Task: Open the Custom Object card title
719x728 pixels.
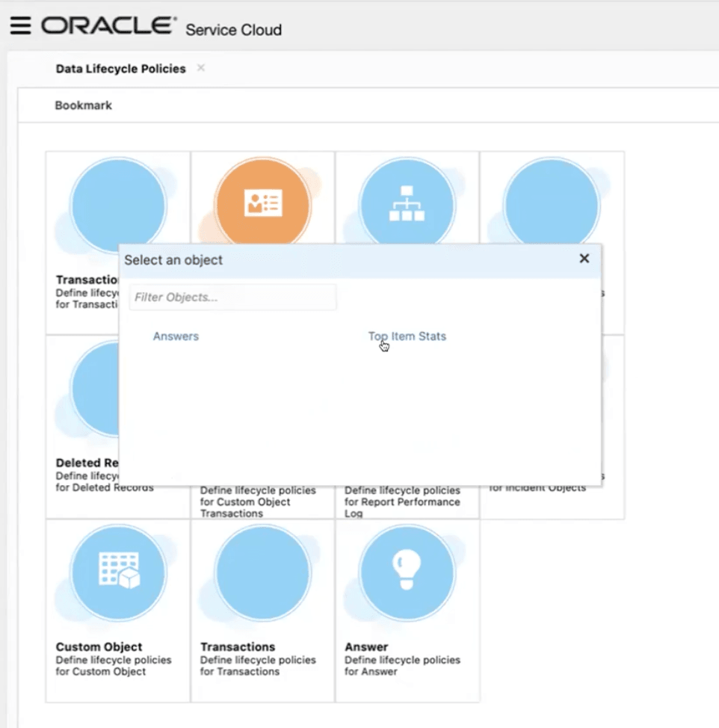Action: pyautogui.click(x=99, y=647)
